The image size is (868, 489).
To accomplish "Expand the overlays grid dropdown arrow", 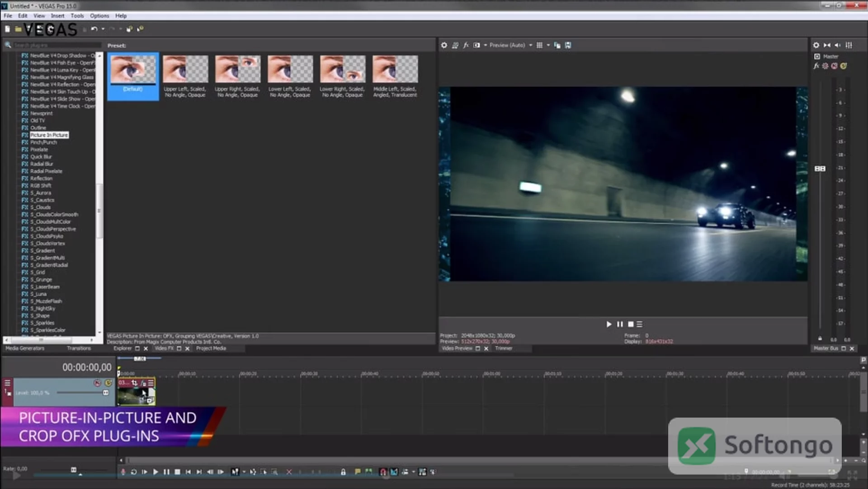I will click(548, 45).
